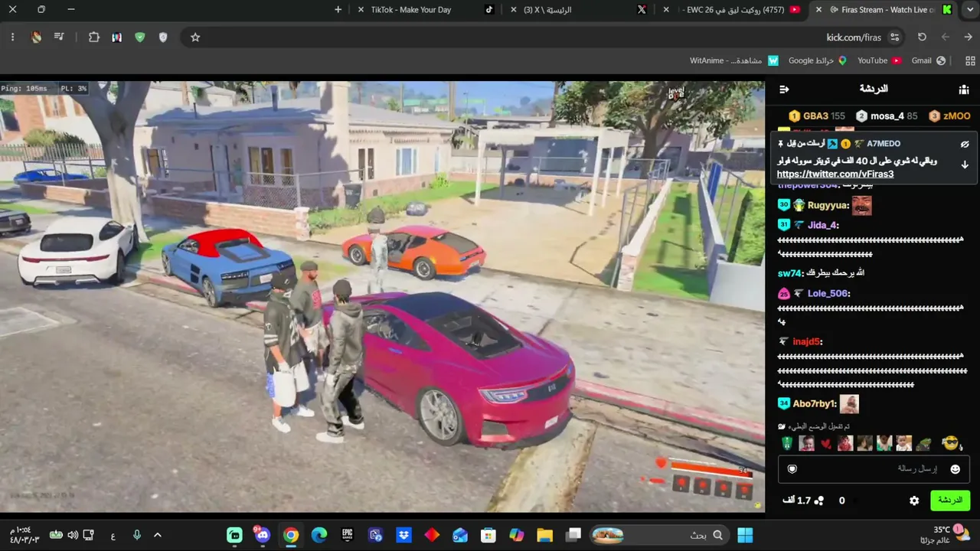Image resolution: width=980 pixels, height=551 pixels.
Task: Open the Chrome three-dot menu
Action: coord(12,37)
